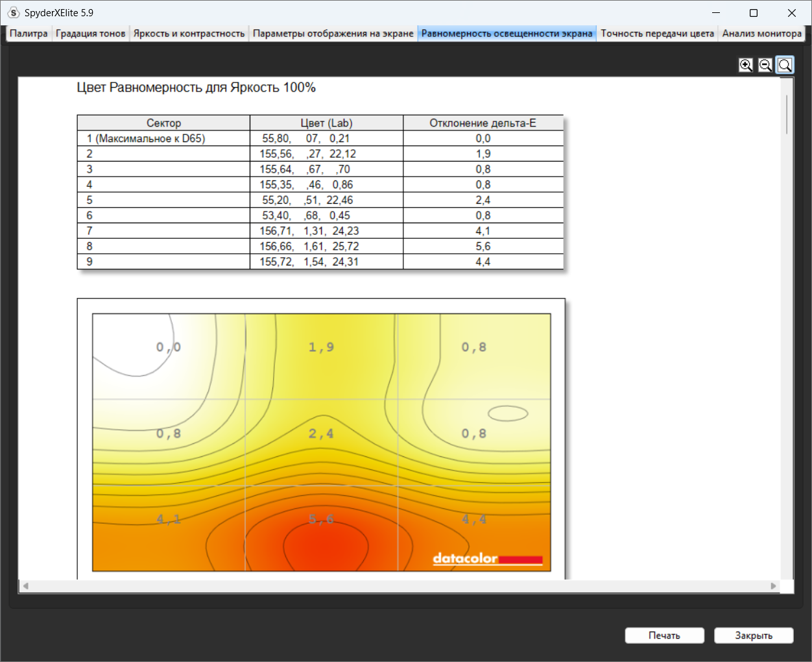
Task: Click the Lab value 156,71, 1,31, 24,23
Action: click(309, 231)
